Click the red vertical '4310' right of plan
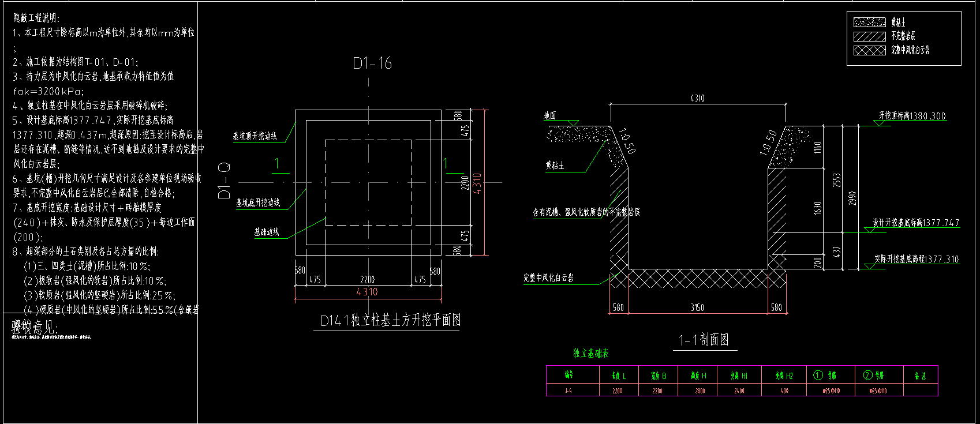This screenshot has height=424, width=980. pyautogui.click(x=477, y=183)
